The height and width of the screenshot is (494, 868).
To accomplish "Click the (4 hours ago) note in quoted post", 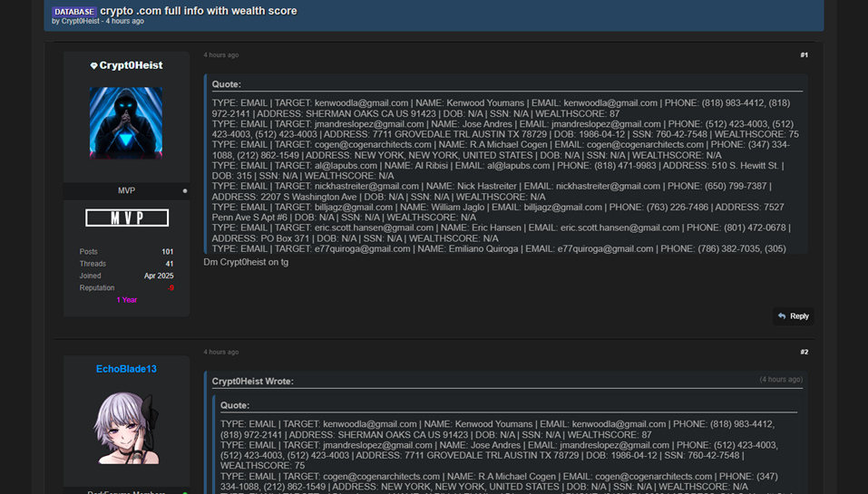I will coord(781,380).
